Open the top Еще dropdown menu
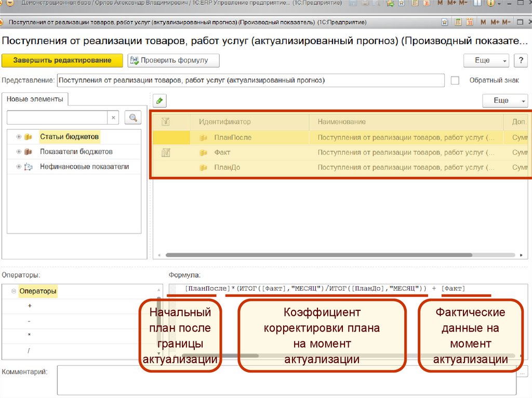This screenshot has height=398, width=532. [x=486, y=60]
